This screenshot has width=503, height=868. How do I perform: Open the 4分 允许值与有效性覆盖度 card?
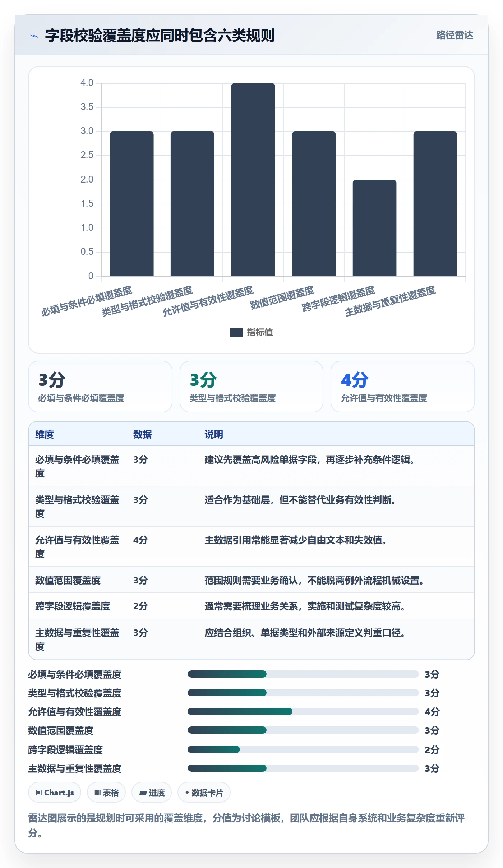click(x=403, y=387)
